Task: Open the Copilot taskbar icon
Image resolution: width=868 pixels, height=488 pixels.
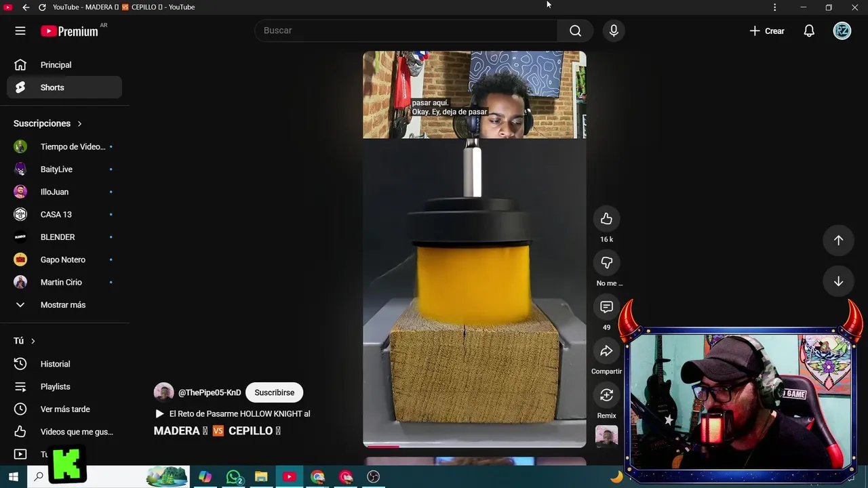Action: pos(205,477)
